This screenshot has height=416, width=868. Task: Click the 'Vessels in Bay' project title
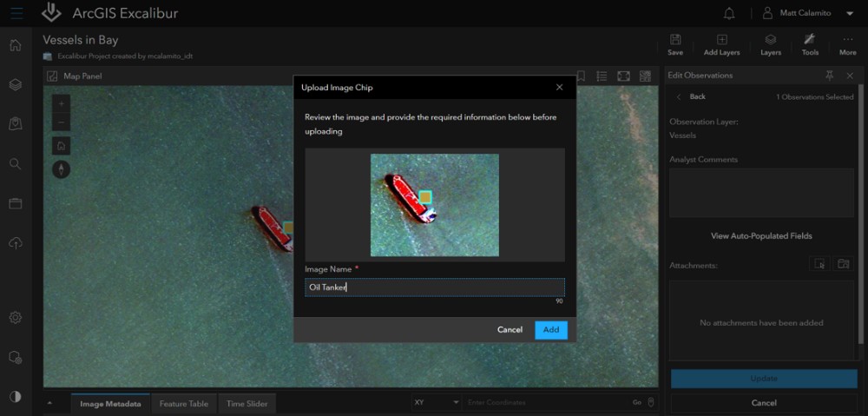(81, 41)
